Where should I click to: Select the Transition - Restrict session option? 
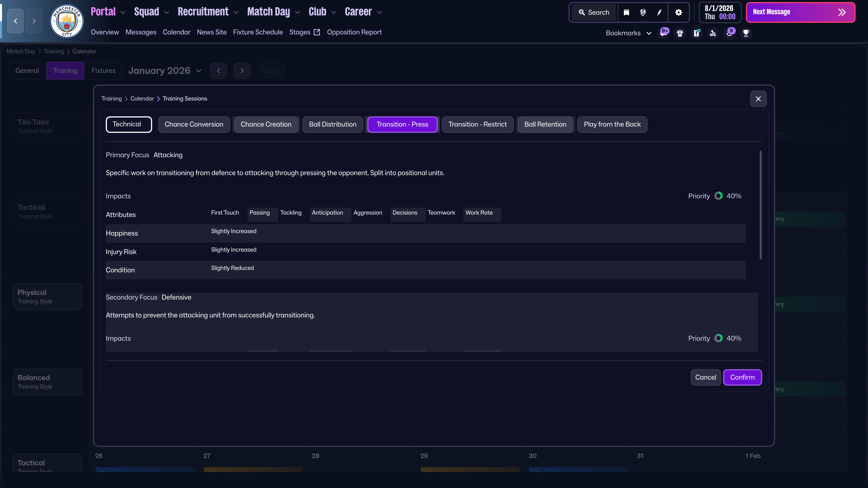coord(477,124)
